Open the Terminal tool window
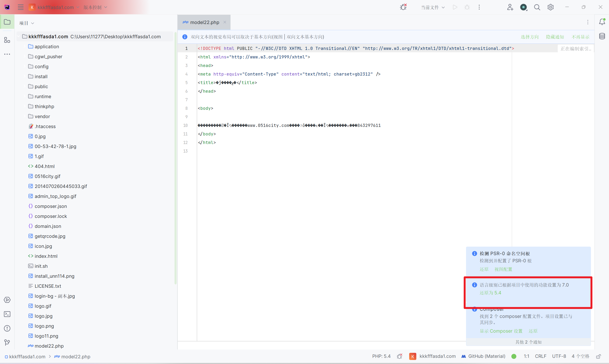Screen dimensions: 609x364 [x=7, y=314]
